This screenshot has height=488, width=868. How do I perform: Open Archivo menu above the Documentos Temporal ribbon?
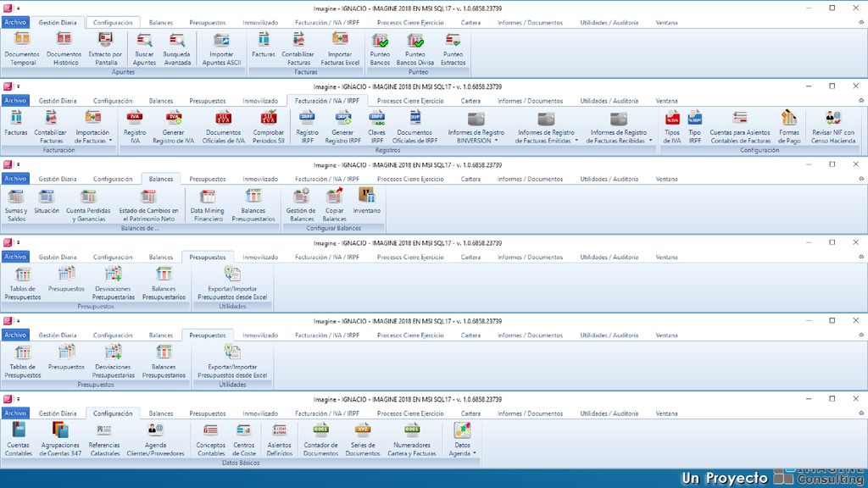click(x=15, y=23)
